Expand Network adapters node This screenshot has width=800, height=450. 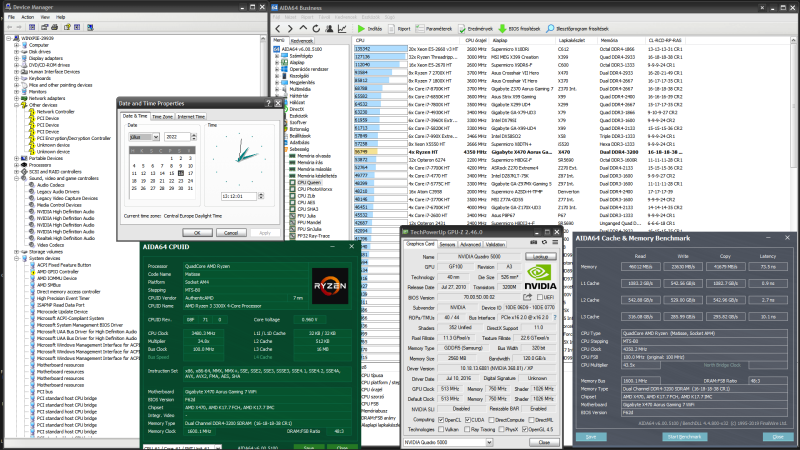click(x=17, y=98)
